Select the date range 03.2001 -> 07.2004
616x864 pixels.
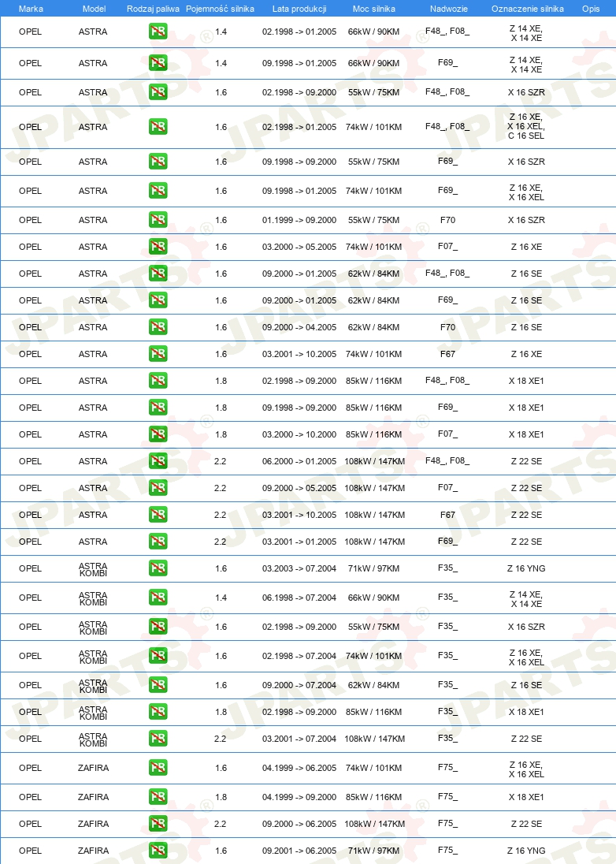[x=299, y=739]
